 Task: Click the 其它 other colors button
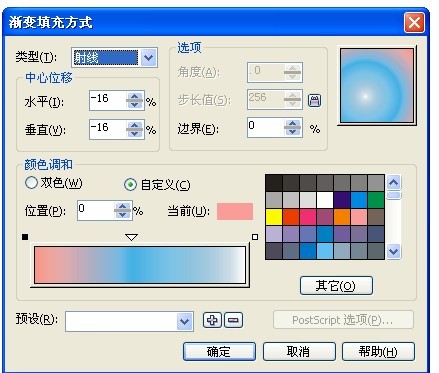pos(336,285)
